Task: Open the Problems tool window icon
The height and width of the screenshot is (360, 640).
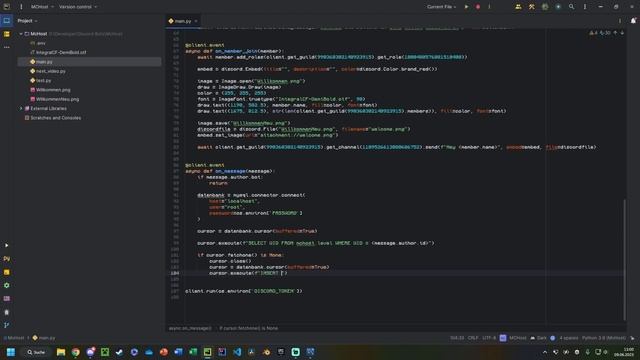Action: (7, 312)
